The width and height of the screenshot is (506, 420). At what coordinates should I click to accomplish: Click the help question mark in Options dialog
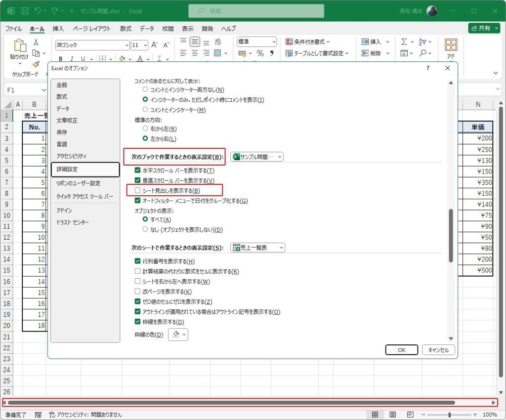pos(428,68)
